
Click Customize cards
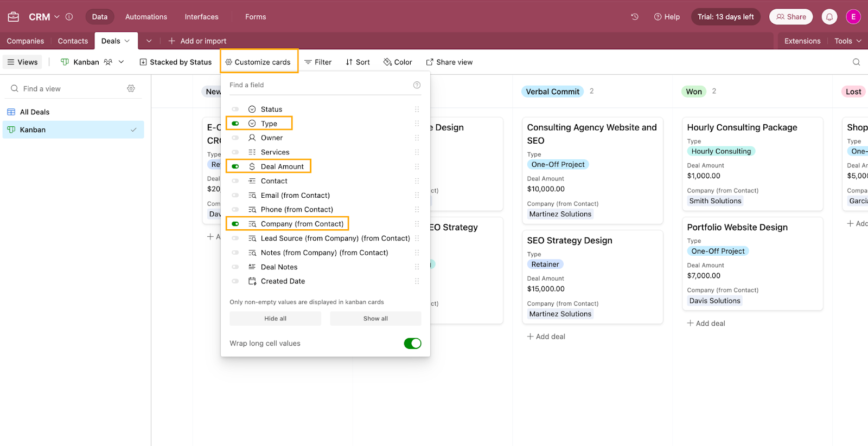pos(258,62)
